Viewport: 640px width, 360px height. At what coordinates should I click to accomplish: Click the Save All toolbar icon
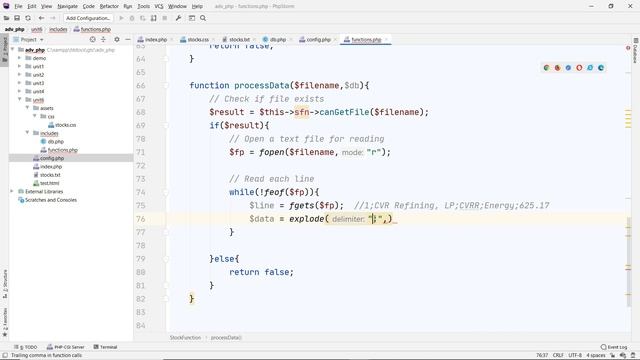click(17, 18)
